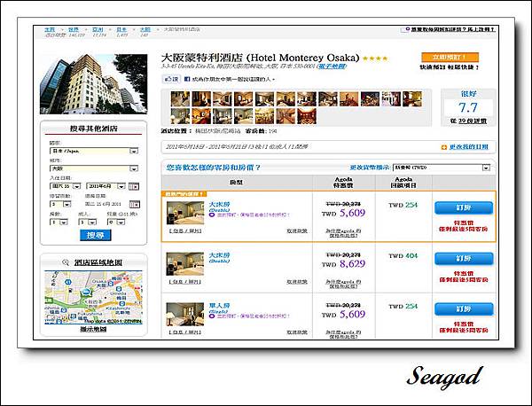The image size is (532, 406).
Task: Click why-Agoda-price link under TWD 8,629
Action: tap(343, 284)
